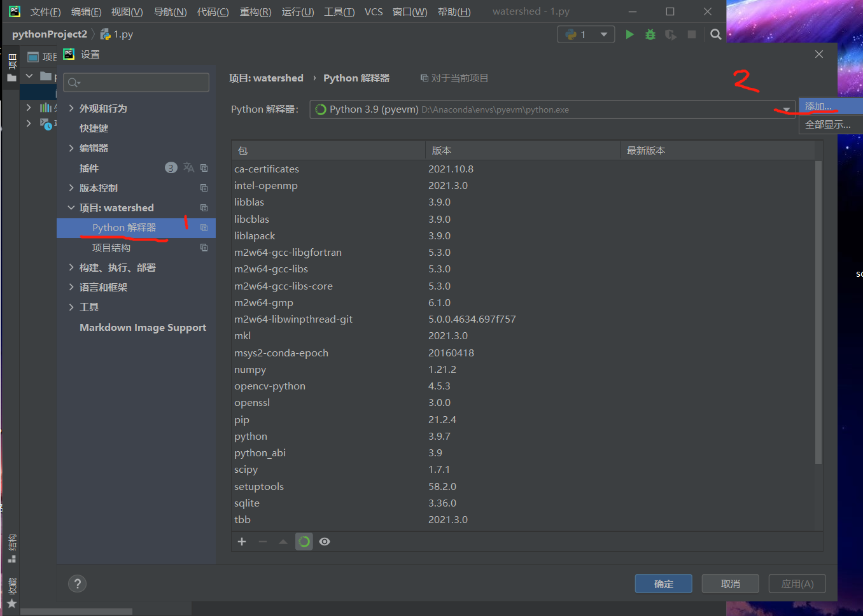Open the VCS menu
863x616 pixels.
click(x=374, y=11)
